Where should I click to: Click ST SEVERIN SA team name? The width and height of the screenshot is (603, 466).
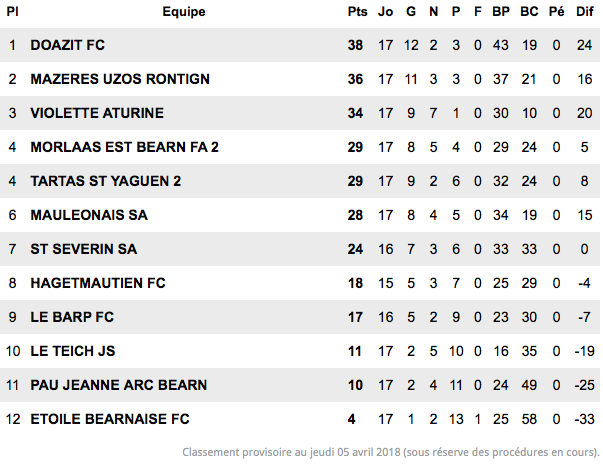pyautogui.click(x=83, y=249)
